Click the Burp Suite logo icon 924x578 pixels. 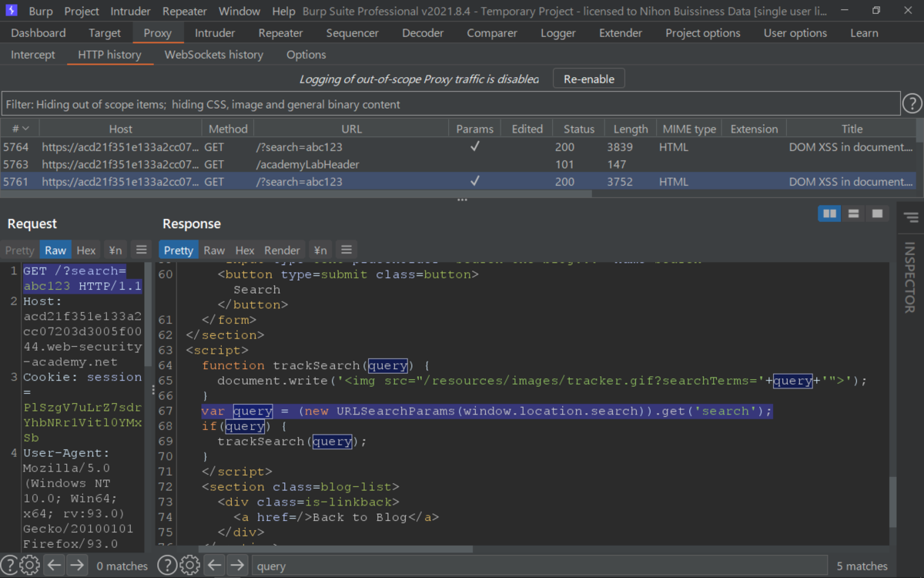pos(12,11)
